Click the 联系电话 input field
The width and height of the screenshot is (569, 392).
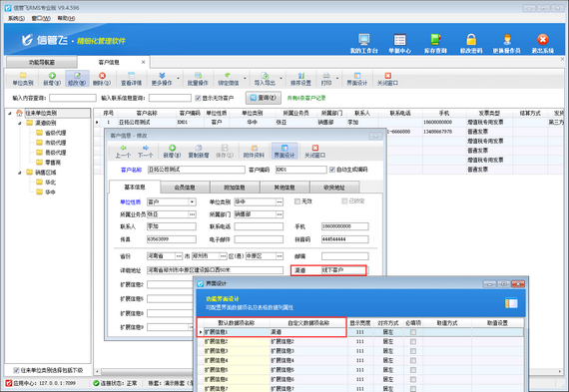coord(259,226)
